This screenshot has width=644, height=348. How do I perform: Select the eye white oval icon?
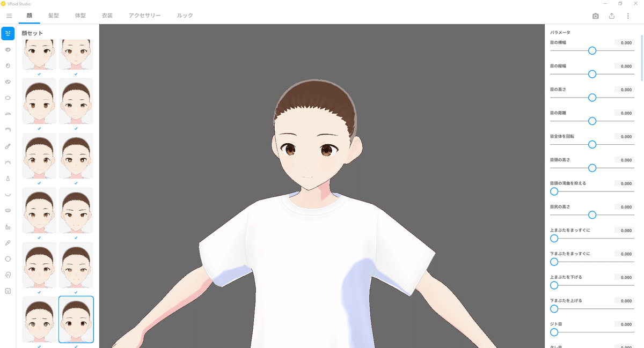(8, 98)
